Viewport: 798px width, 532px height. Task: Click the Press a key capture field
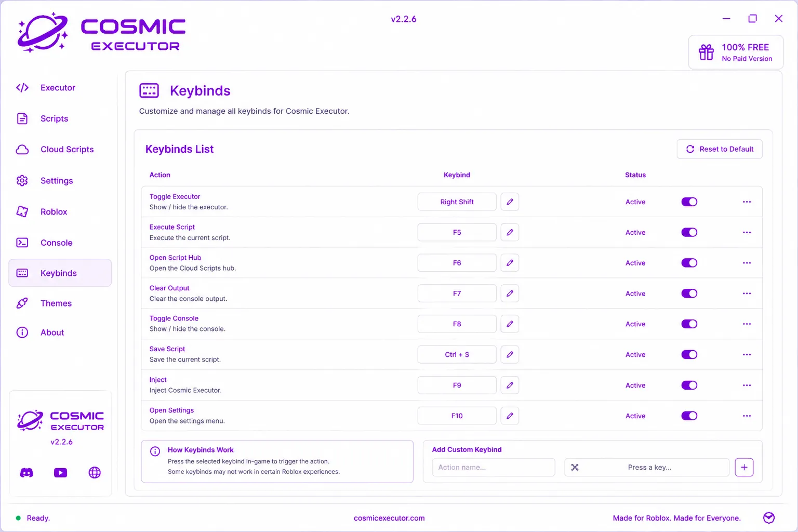pos(647,467)
